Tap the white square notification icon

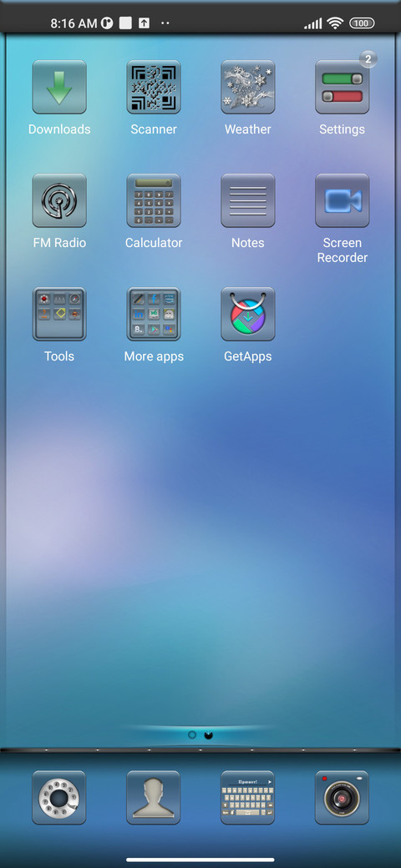[125, 23]
